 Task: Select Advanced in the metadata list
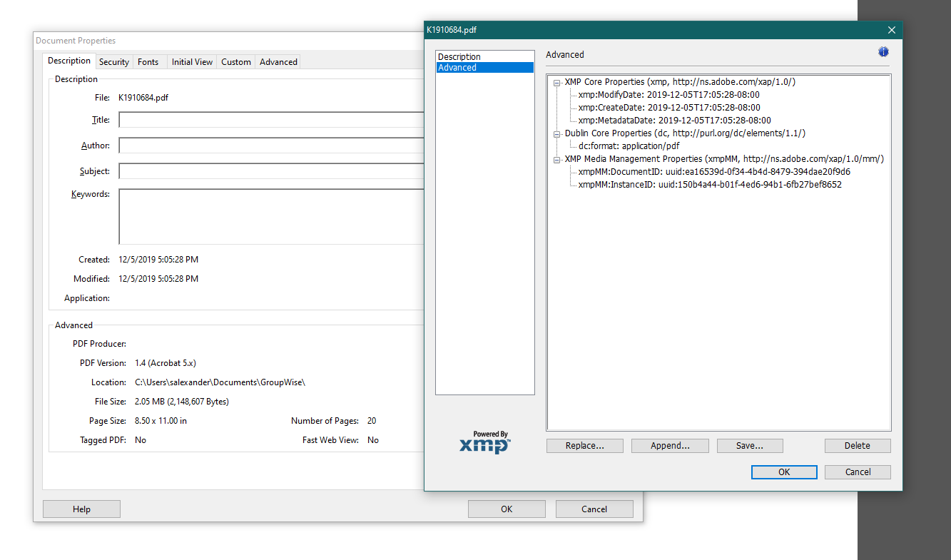coord(459,67)
